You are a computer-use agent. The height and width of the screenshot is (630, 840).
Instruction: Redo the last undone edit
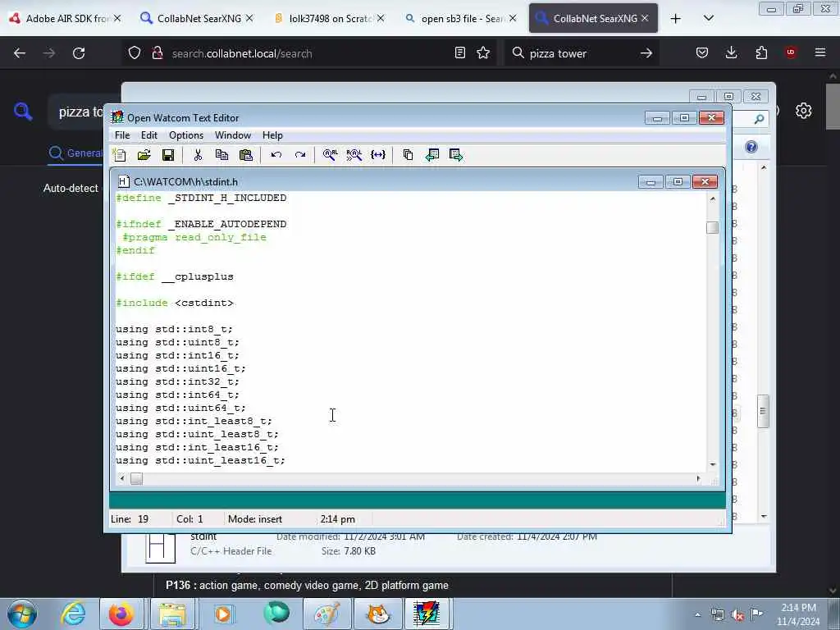[x=300, y=155]
